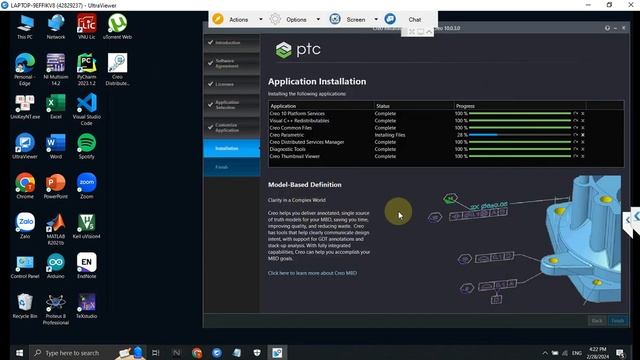Select the EndNote desktop icon
The image size is (640, 360).
[x=87, y=266]
